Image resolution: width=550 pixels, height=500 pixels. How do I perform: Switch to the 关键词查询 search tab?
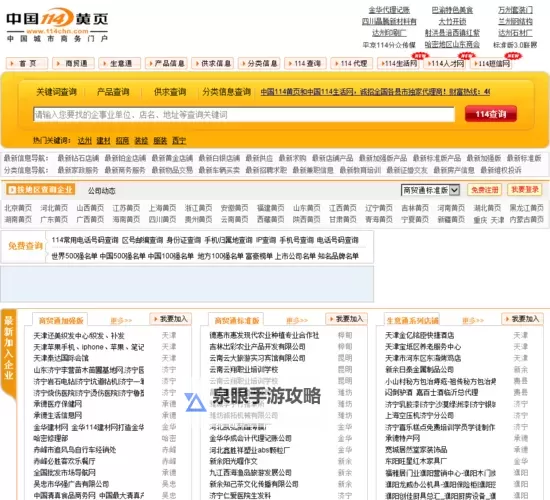[56, 92]
